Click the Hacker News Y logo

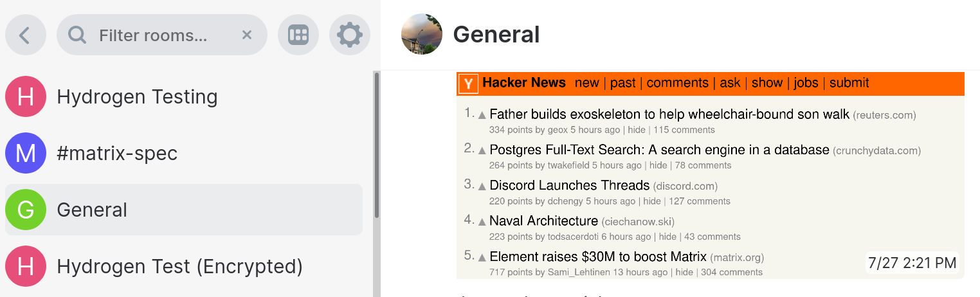(469, 84)
